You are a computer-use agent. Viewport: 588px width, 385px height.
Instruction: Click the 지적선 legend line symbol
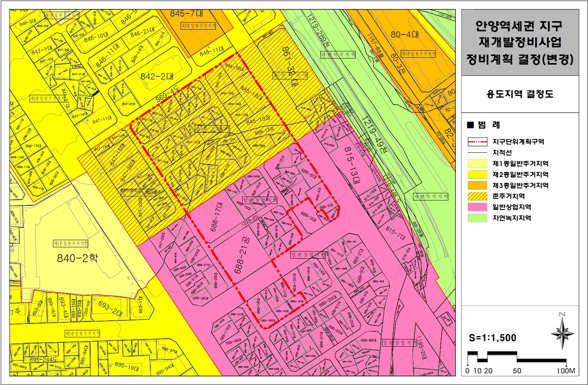click(x=477, y=153)
